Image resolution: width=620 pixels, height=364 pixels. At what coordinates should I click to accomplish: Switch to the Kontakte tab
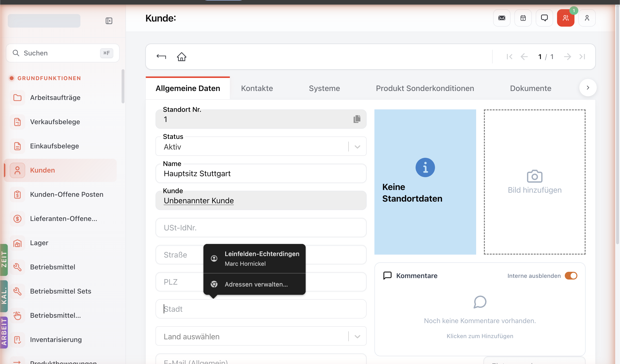pyautogui.click(x=257, y=88)
